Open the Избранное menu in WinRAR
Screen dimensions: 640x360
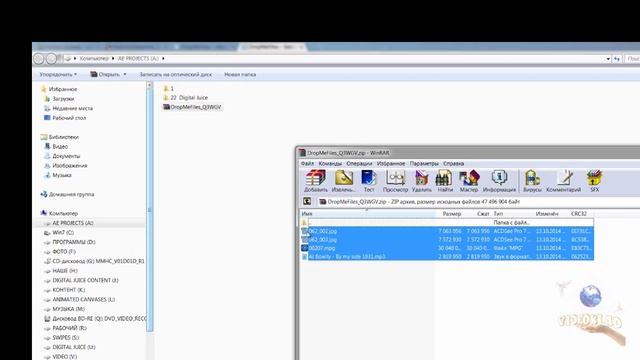(391, 164)
